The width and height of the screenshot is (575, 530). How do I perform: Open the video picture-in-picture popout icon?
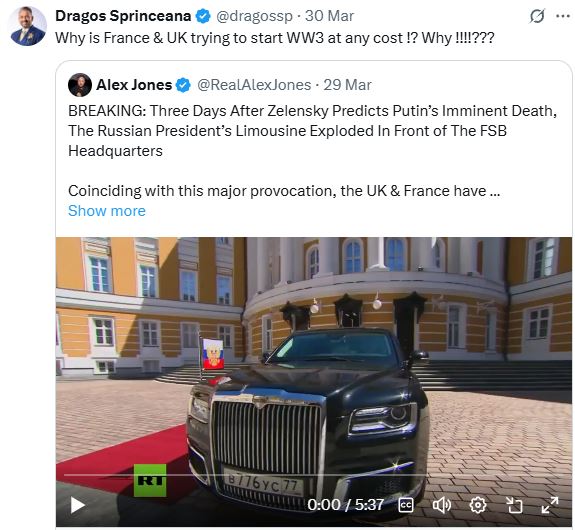point(514,505)
